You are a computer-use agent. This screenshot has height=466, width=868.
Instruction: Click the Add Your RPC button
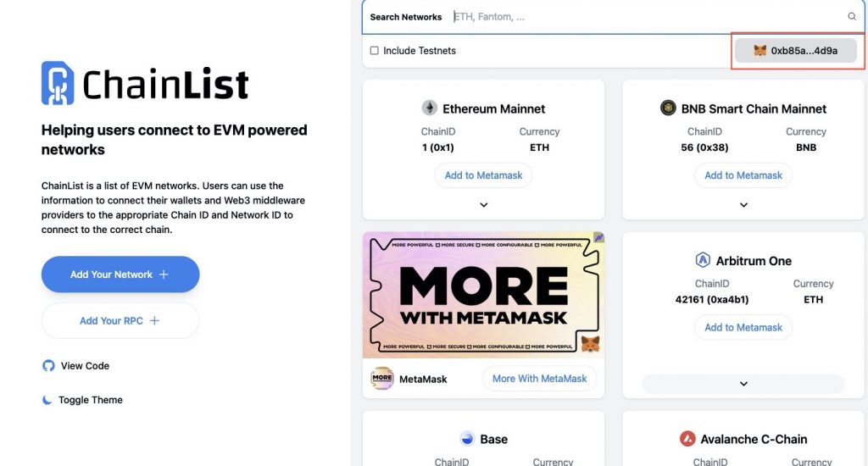coord(120,321)
